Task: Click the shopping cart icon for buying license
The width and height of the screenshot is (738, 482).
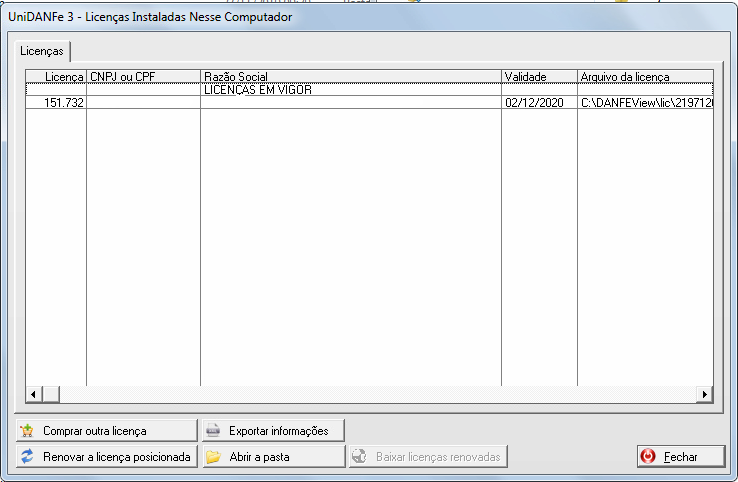Action: pos(27,430)
